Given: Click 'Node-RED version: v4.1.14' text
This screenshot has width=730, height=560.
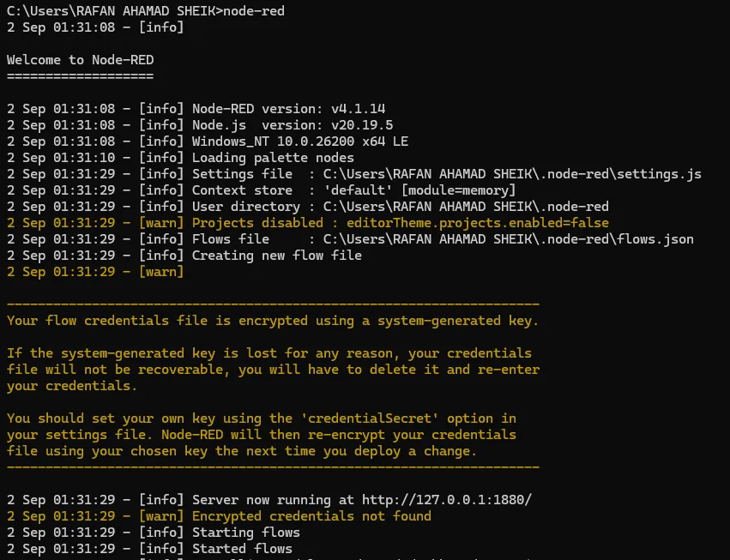Looking at the screenshot, I should [288, 109].
